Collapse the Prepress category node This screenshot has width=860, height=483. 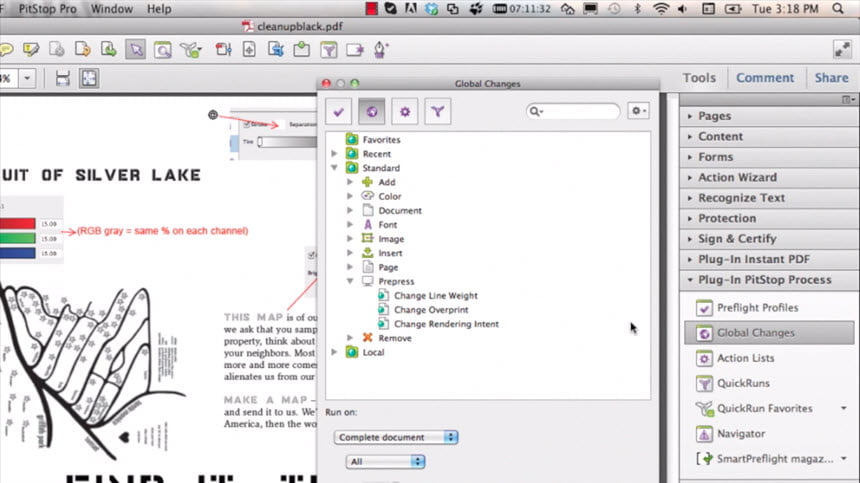[350, 282]
